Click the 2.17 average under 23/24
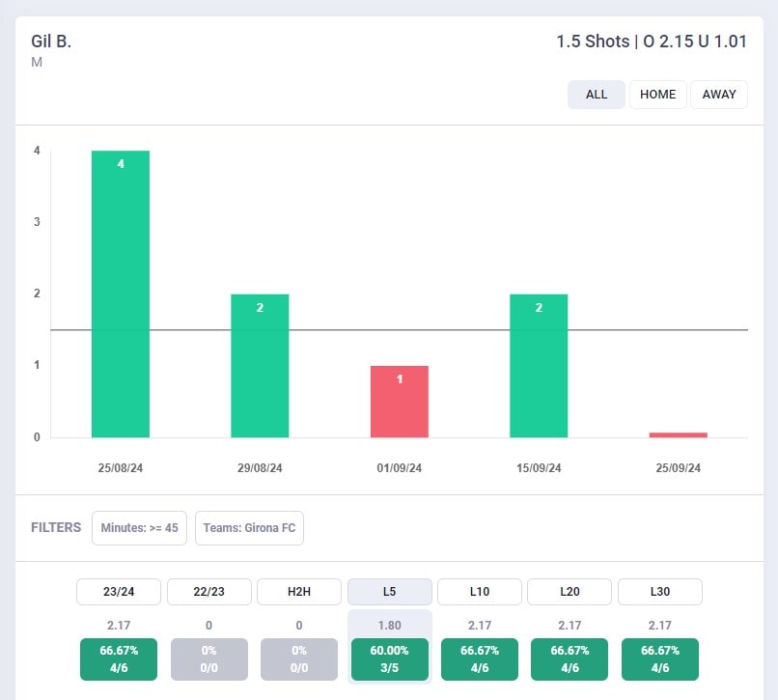The width and height of the screenshot is (778, 700). click(119, 625)
